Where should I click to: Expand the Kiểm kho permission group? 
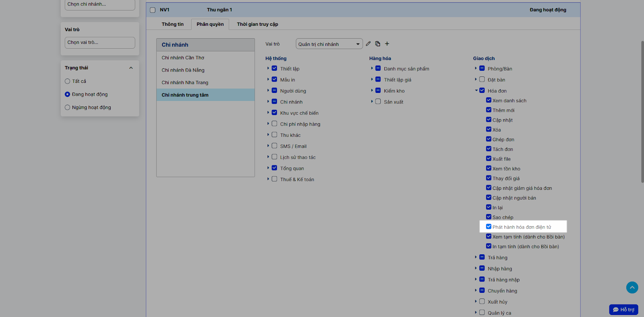point(372,91)
